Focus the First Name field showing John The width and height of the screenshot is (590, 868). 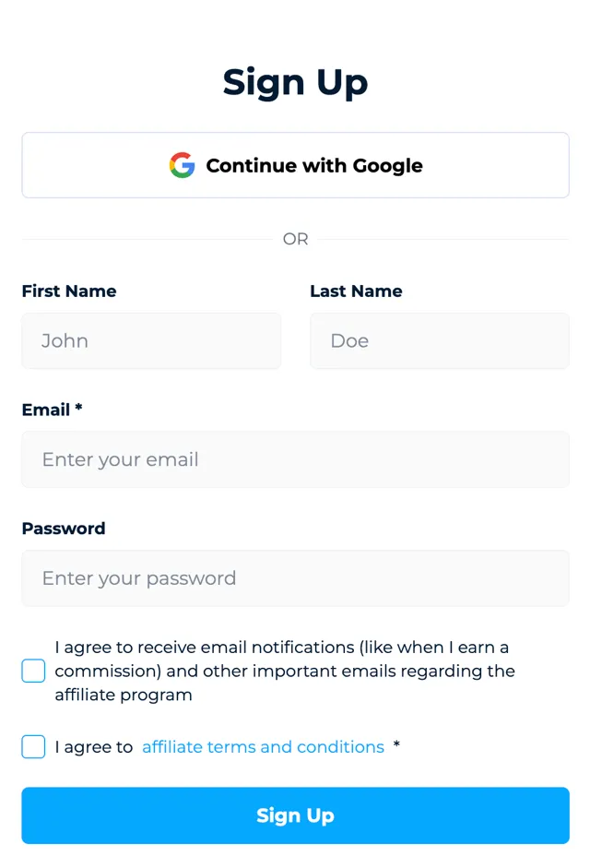point(151,341)
